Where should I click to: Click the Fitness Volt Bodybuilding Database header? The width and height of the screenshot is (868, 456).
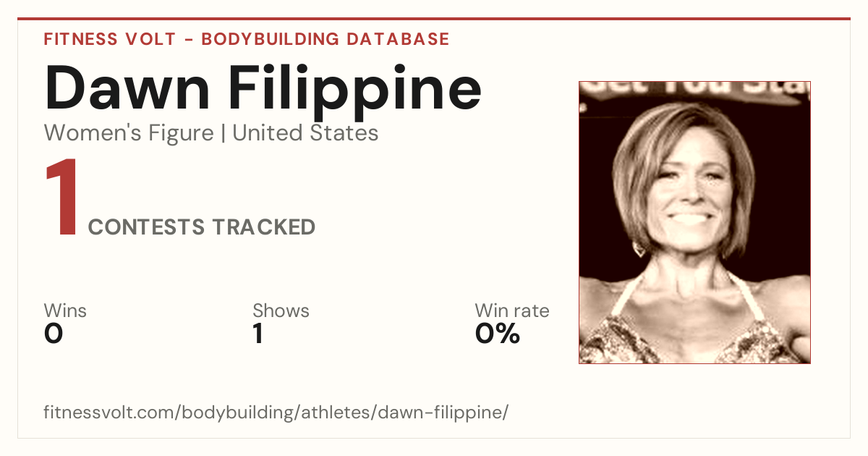(247, 39)
